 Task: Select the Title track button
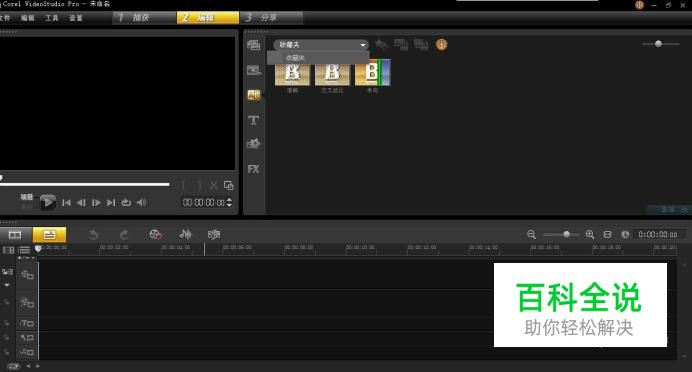[27, 323]
